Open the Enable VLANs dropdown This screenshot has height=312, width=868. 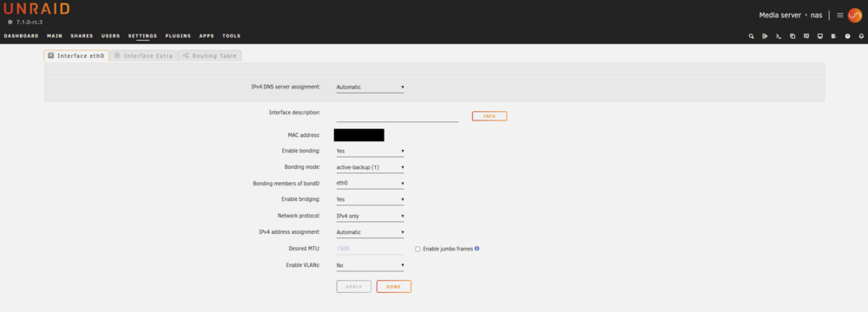pos(370,265)
